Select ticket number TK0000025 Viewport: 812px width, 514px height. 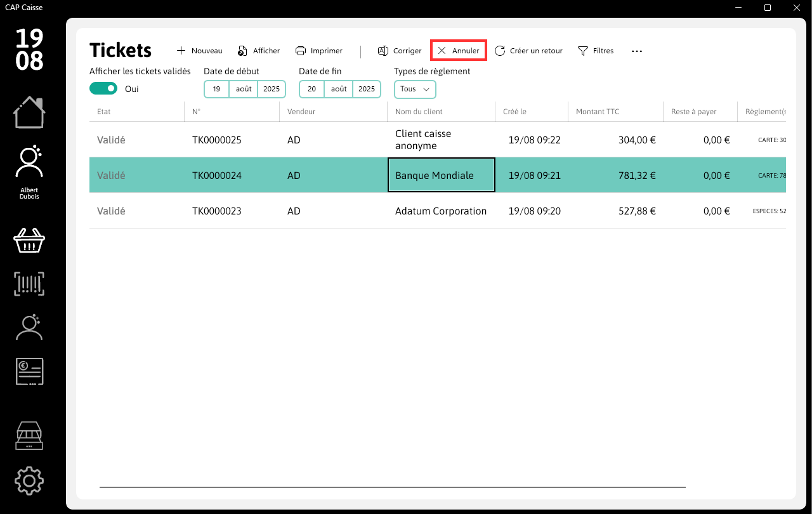217,140
